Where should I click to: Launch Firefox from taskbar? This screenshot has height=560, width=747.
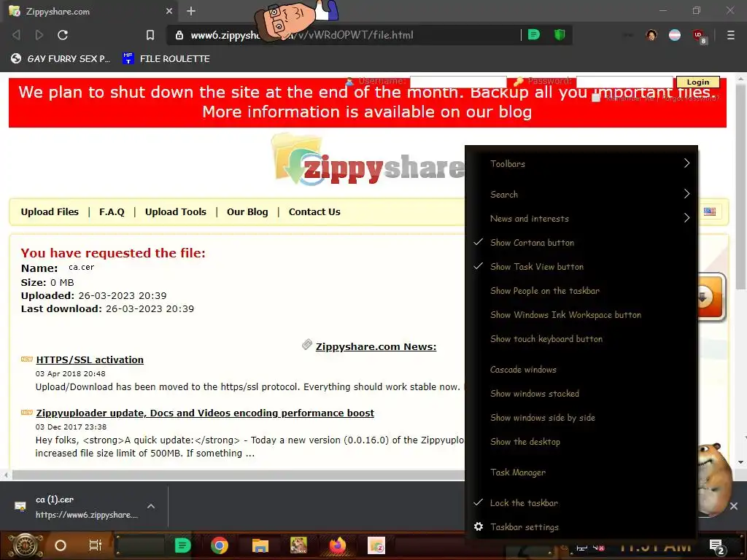tap(337, 545)
